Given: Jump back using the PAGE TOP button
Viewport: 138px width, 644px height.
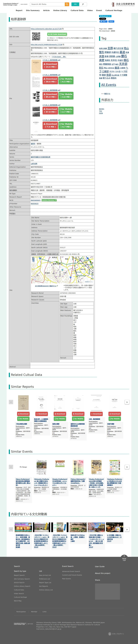Looking at the screenshot, I should [x=124, y=558].
